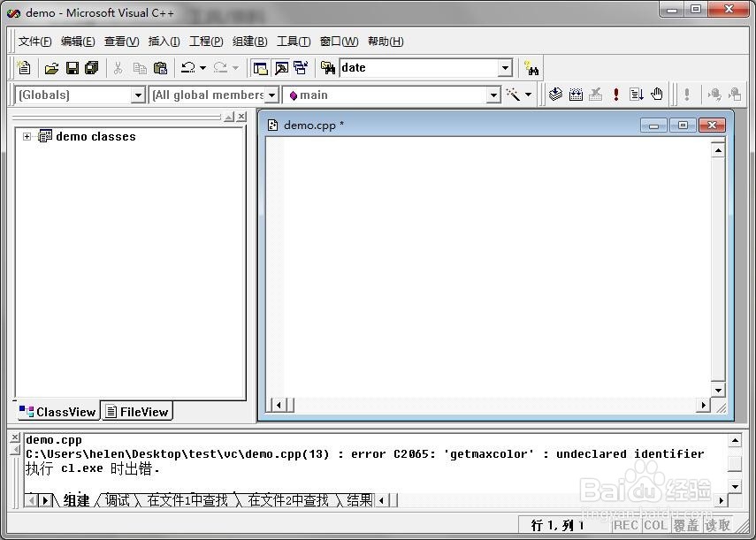The height and width of the screenshot is (540, 756).
Task: Click into the date search input field
Action: (x=419, y=68)
